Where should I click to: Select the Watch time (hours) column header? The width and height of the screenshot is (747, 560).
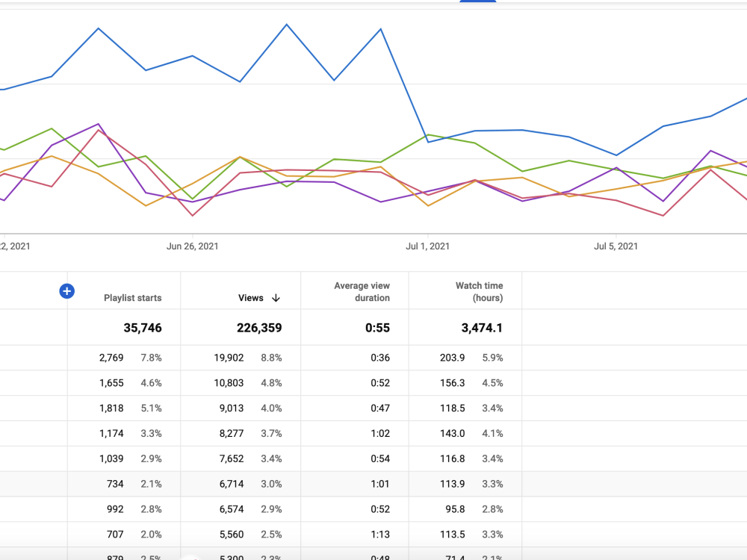click(x=479, y=291)
